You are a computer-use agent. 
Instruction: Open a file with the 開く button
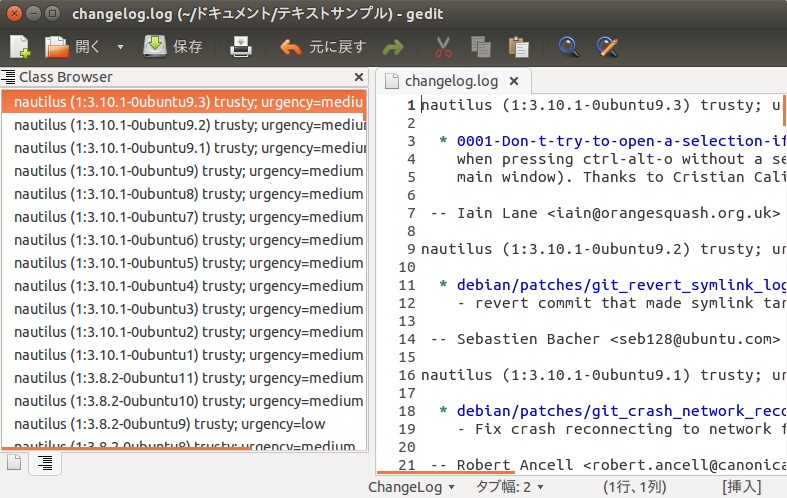[72, 47]
